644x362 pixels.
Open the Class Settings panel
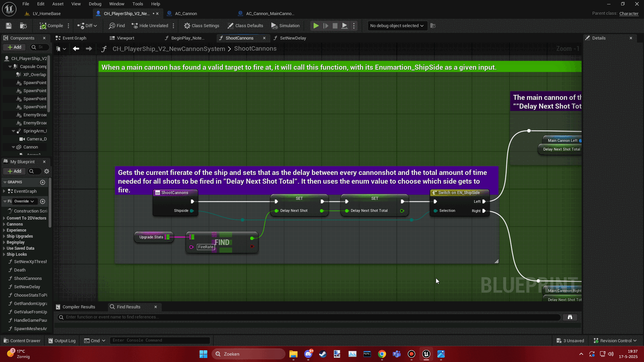pos(202,26)
